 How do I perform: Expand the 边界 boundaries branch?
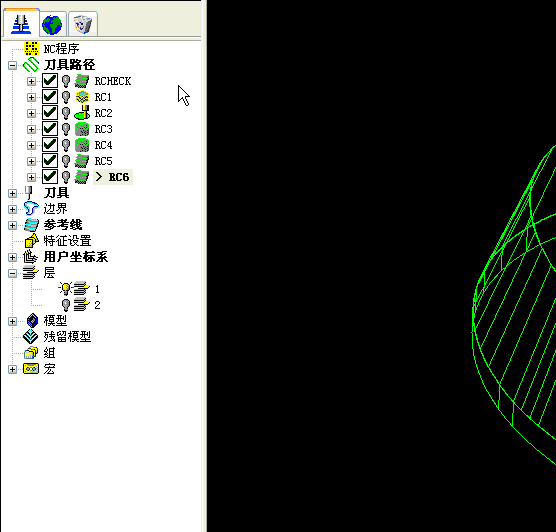click(12, 209)
